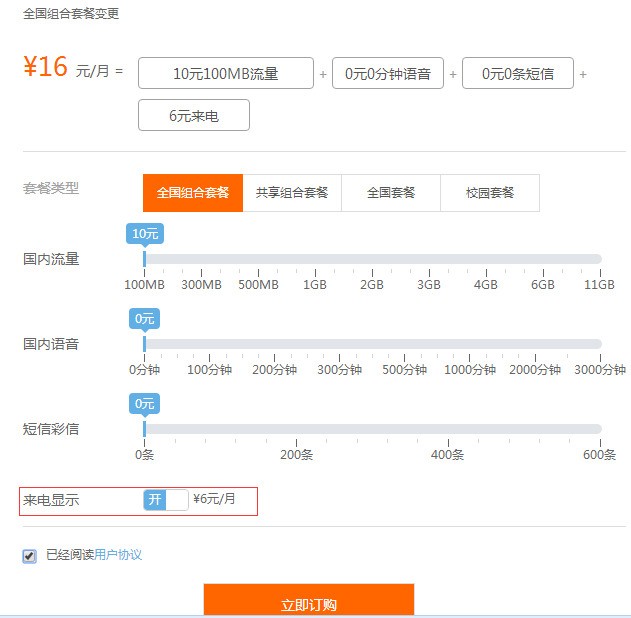The image size is (631, 618).
Task: Click the 10元100MB流量 summary box
Action: click(x=226, y=73)
